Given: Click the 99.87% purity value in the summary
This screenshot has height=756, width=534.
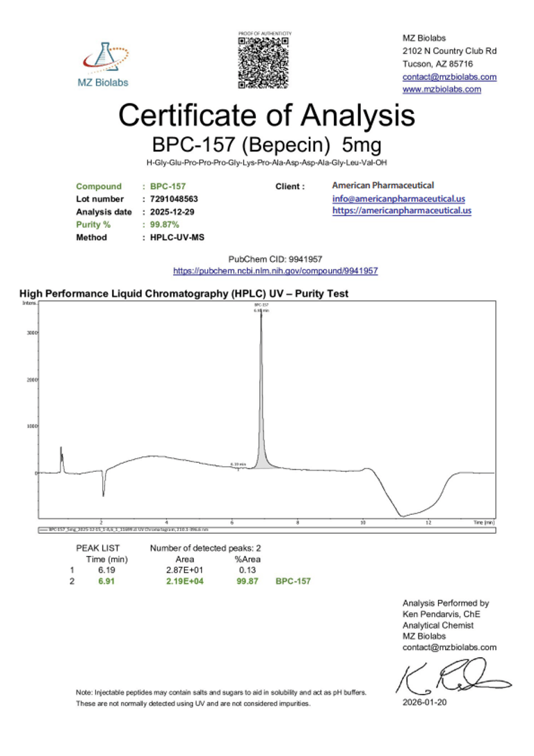Looking at the screenshot, I should click(165, 224).
